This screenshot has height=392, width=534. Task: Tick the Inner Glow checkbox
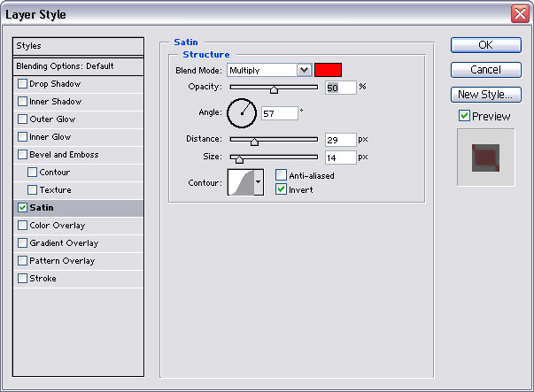click(x=22, y=137)
